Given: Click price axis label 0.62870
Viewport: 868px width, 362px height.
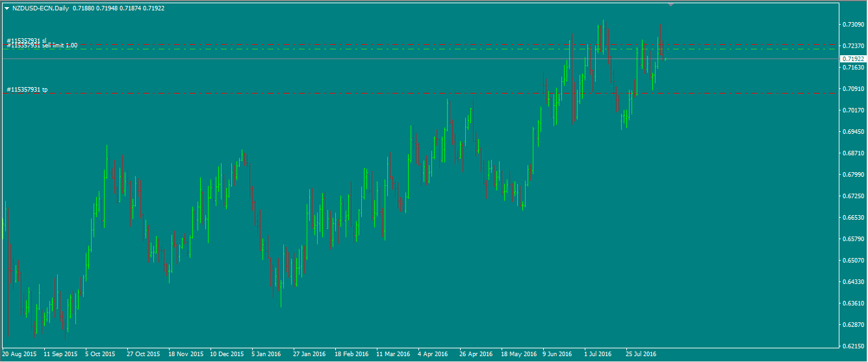Looking at the screenshot, I should pos(852,325).
